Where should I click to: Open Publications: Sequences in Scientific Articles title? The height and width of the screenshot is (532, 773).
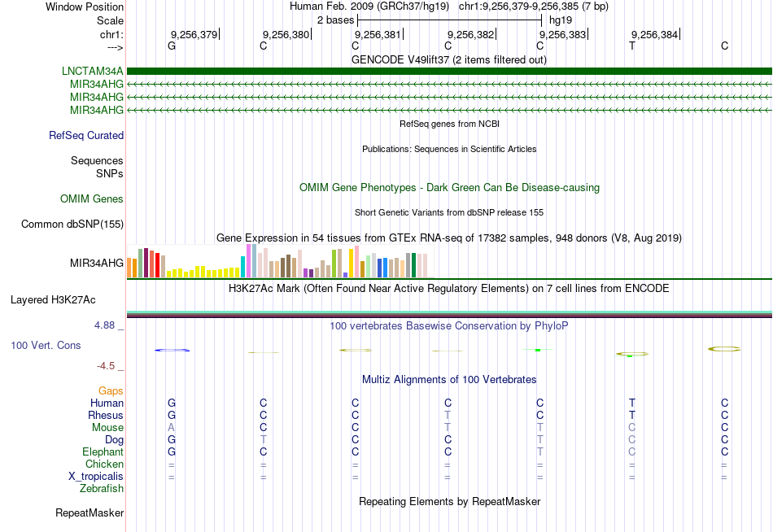449,149
